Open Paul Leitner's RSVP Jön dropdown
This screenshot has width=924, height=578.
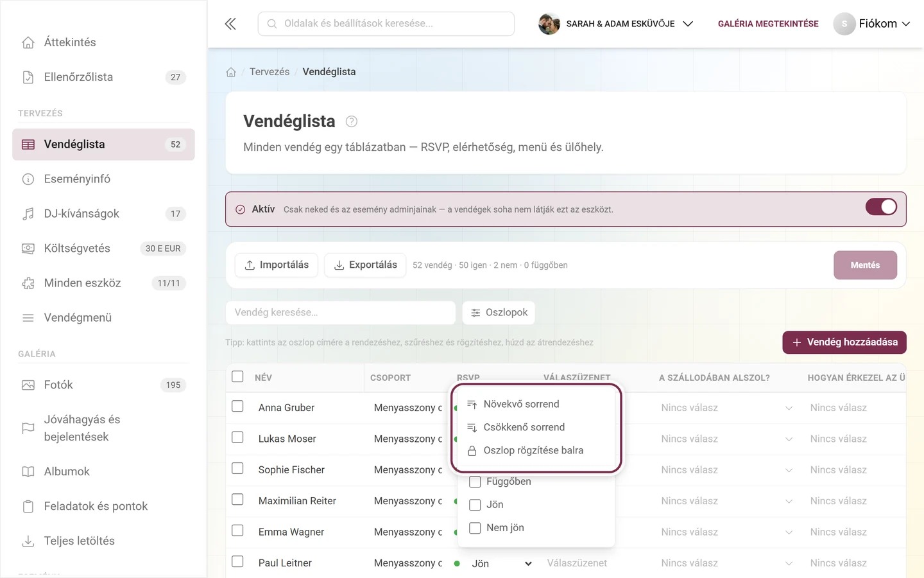[502, 564]
